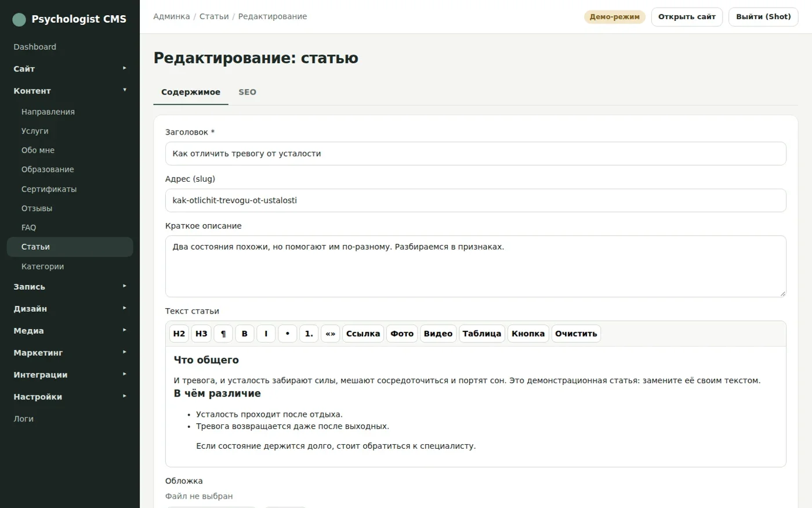
Task: Open Направления in the sidebar
Action: [x=70, y=112]
